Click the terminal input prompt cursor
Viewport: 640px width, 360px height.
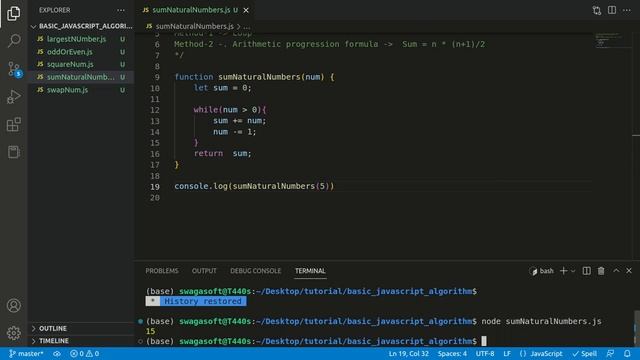(484, 341)
